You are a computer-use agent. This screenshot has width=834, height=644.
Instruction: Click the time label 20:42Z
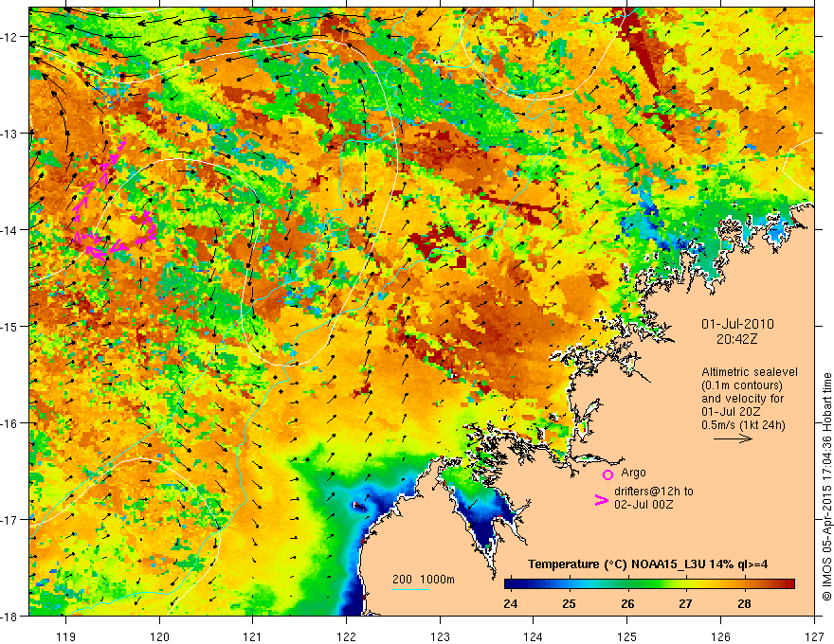click(736, 339)
